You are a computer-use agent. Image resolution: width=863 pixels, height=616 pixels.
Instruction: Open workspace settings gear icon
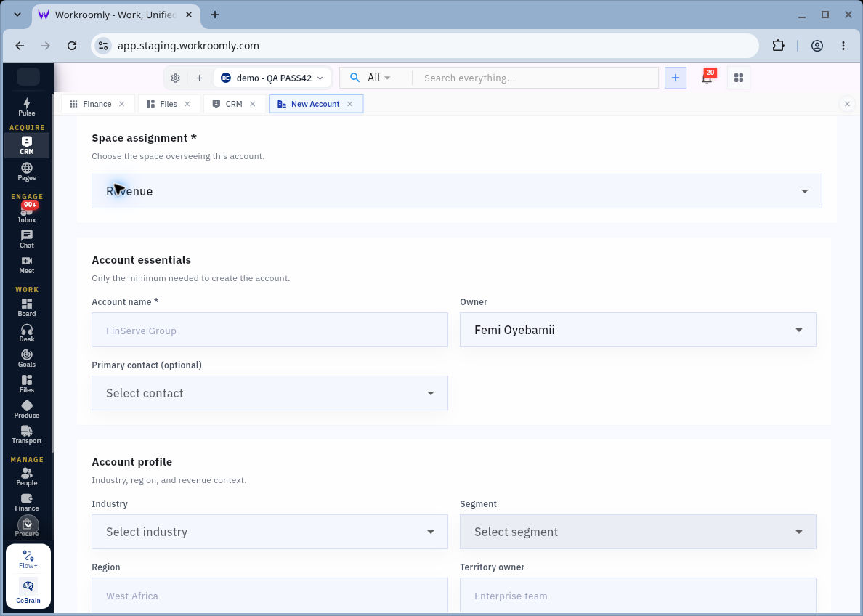point(176,78)
